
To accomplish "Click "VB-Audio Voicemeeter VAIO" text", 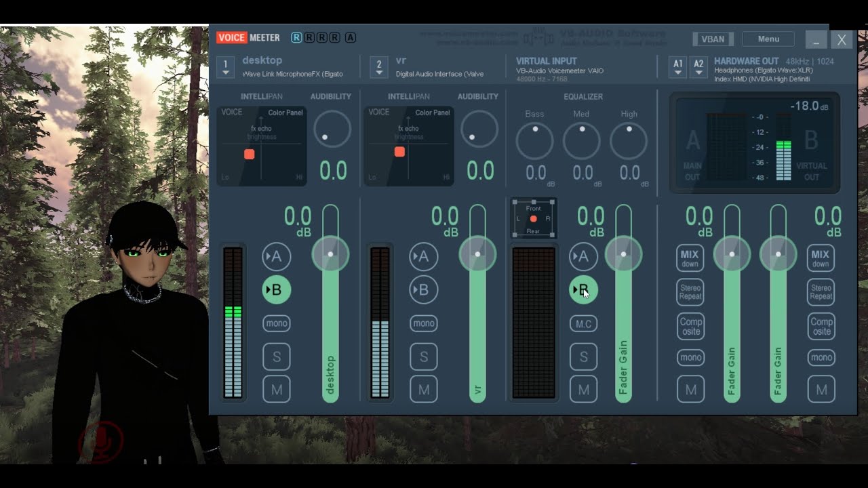I will [559, 70].
